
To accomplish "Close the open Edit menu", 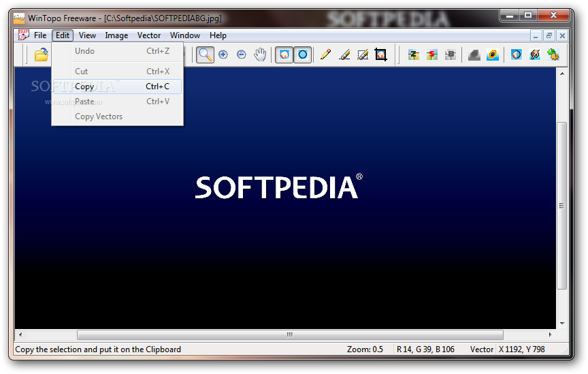I will point(62,35).
